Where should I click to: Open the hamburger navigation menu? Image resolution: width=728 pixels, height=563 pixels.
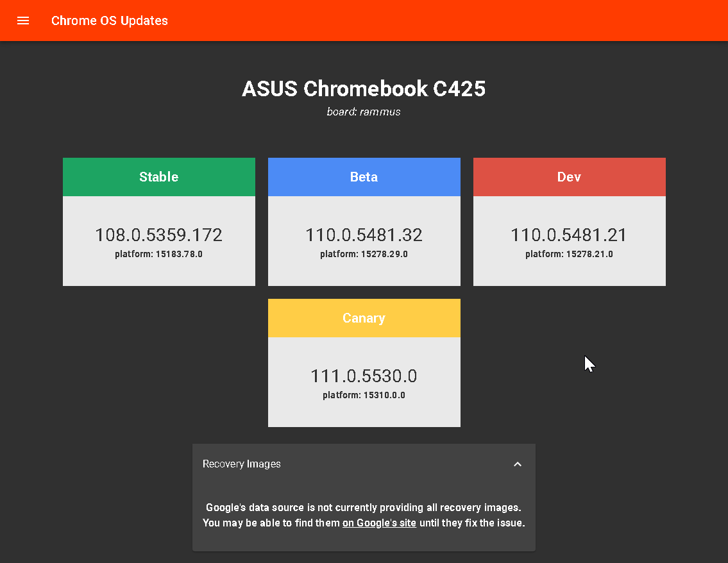point(22,21)
